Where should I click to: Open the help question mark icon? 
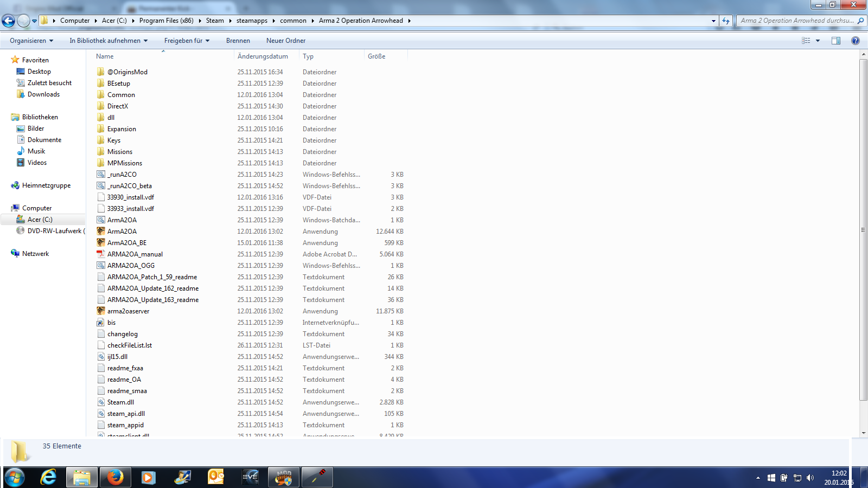click(x=856, y=41)
